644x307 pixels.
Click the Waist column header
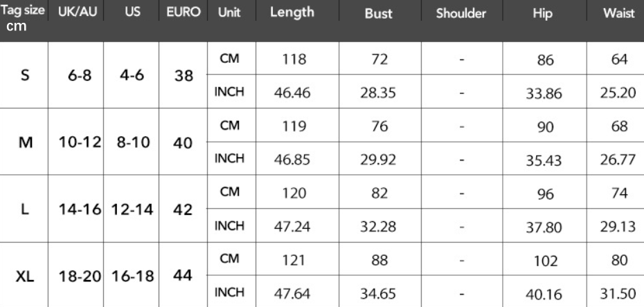pos(619,12)
